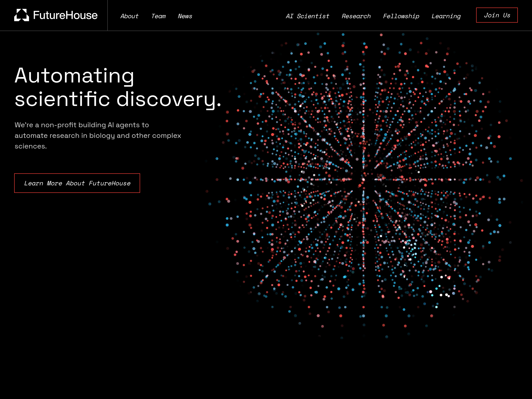The image size is (532, 399).
Task: Go to the Team page
Action: 158,16
